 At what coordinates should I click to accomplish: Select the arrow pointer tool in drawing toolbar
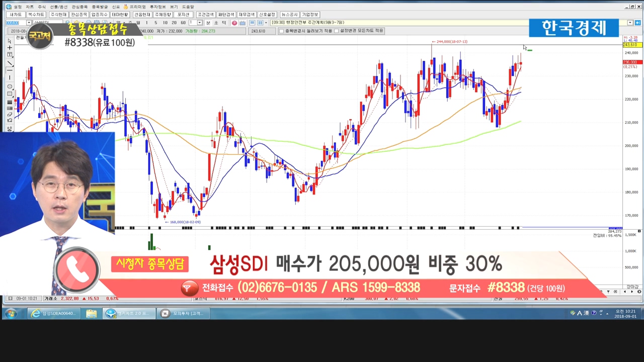point(10,41)
